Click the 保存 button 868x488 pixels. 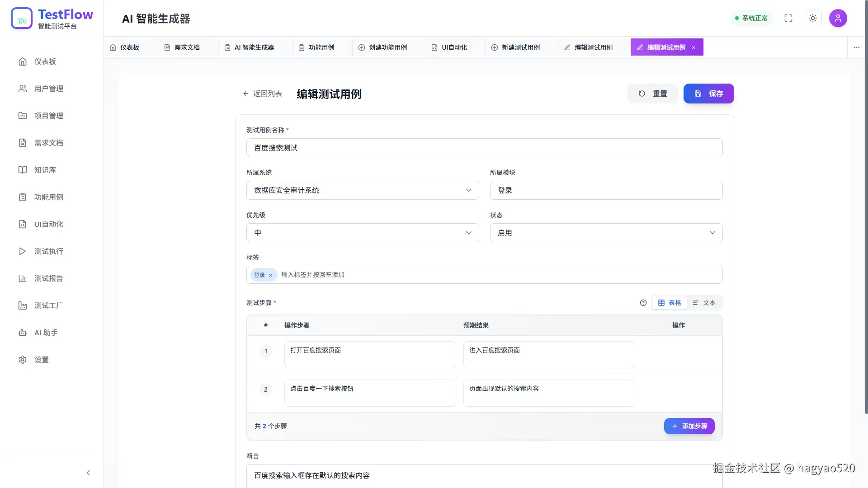[708, 94]
